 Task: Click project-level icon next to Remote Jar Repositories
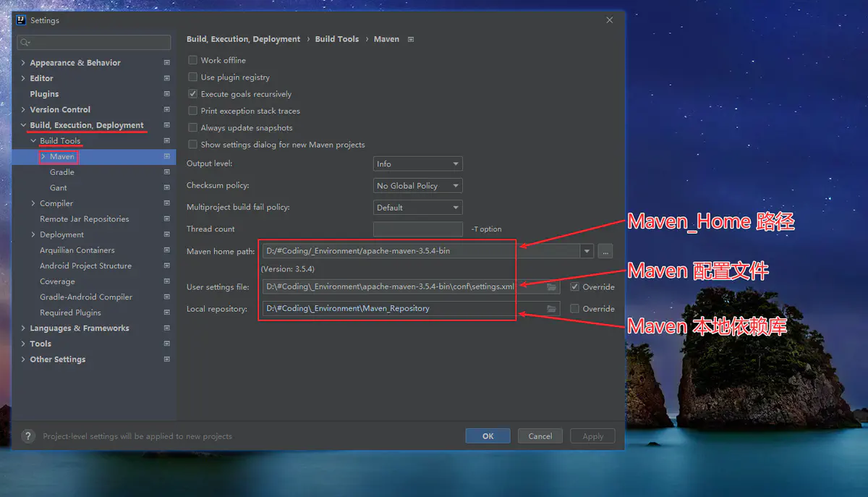coord(167,219)
